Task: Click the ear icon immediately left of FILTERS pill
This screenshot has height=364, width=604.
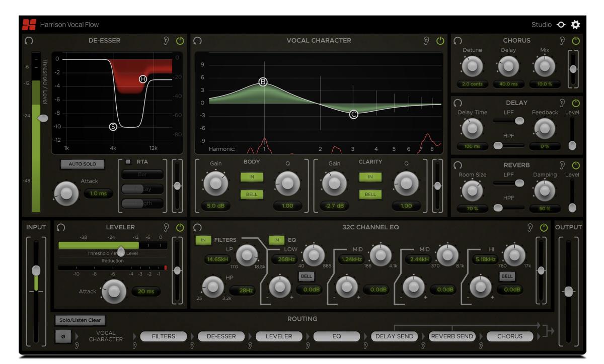Action: (x=133, y=345)
